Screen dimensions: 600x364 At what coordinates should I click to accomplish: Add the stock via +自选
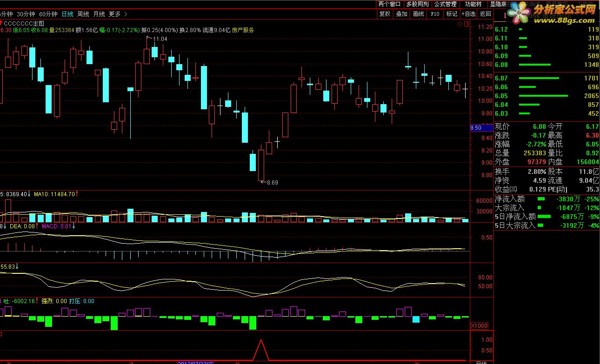[469, 14]
